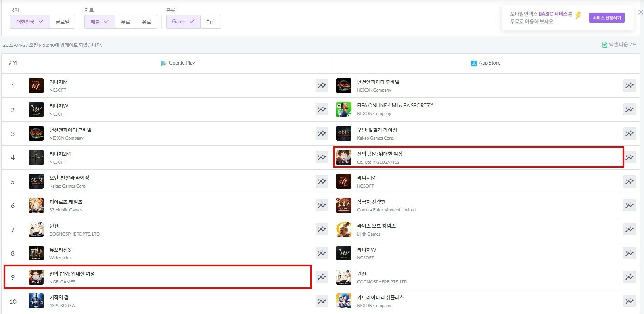This screenshot has height=314, width=644.
Task: Open trend chart for 삼국지 전략판
Action: click(629, 205)
